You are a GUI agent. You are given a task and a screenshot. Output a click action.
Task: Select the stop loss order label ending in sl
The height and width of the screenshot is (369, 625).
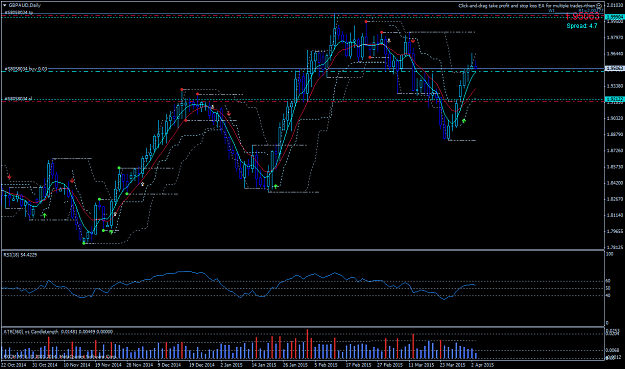point(18,99)
